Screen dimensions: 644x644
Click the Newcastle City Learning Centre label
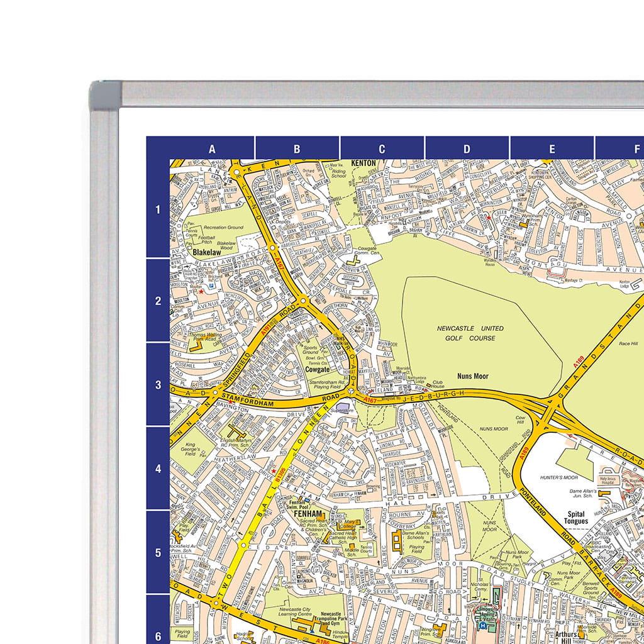click(x=294, y=612)
